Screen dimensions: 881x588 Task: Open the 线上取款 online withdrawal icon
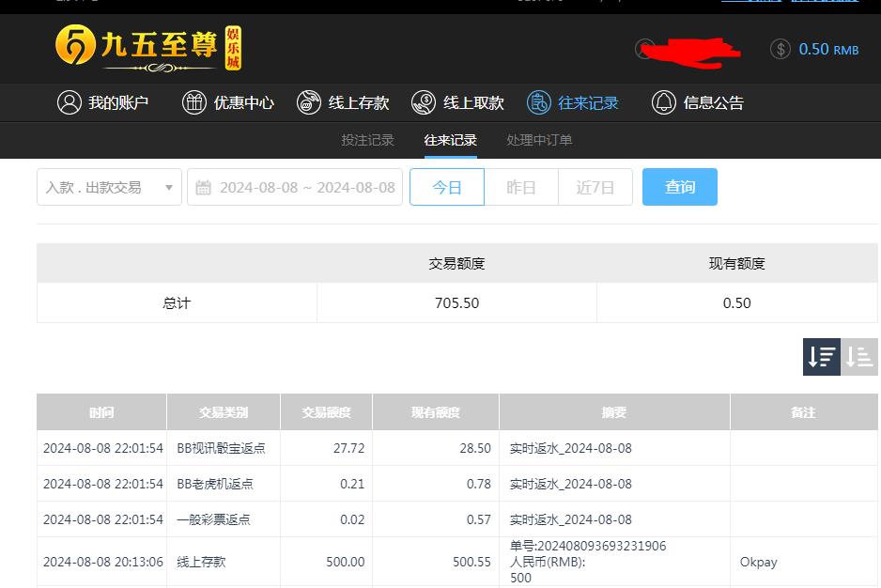[x=424, y=103]
